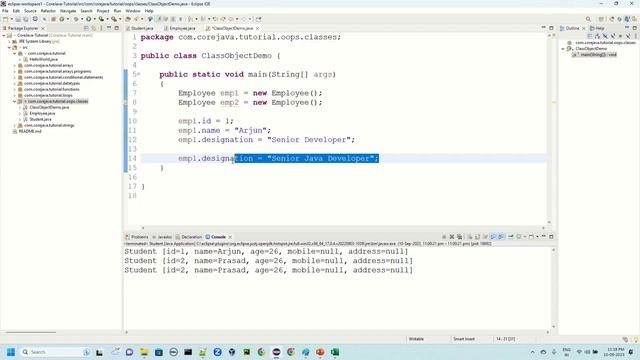Open the Source menu
The image size is (640, 360).
[x=30, y=11]
